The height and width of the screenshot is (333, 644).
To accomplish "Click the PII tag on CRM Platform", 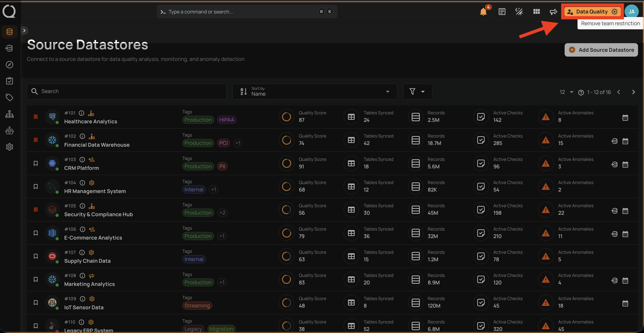I will (x=222, y=166).
